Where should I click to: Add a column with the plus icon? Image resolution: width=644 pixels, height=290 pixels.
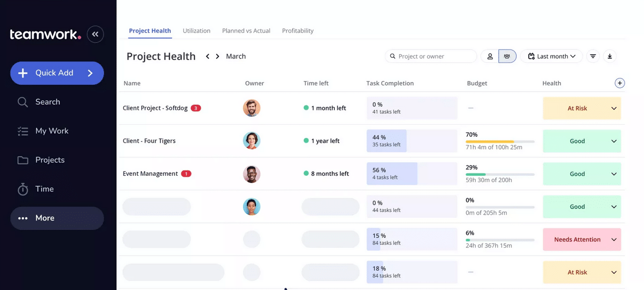pos(620,83)
